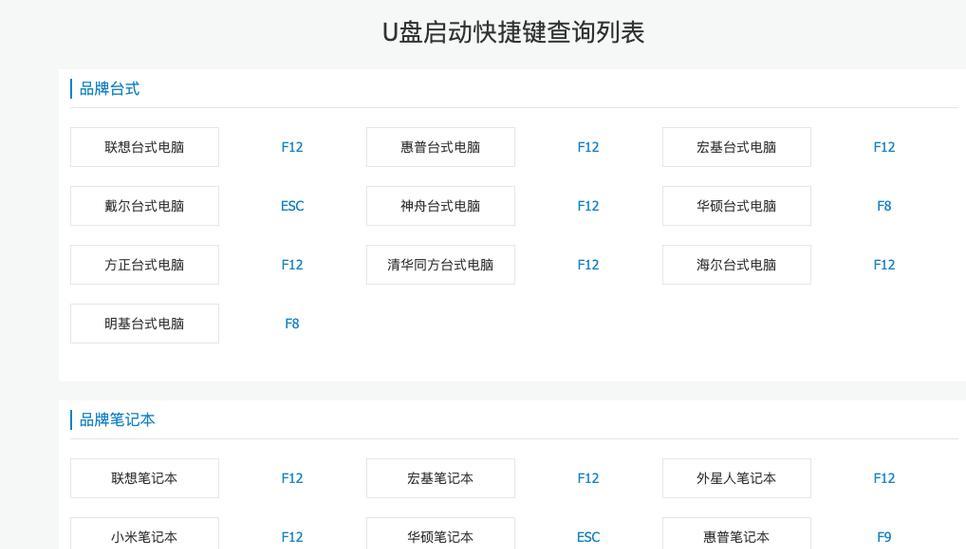Click ESC next to 戴尔台式电脑

[292, 206]
